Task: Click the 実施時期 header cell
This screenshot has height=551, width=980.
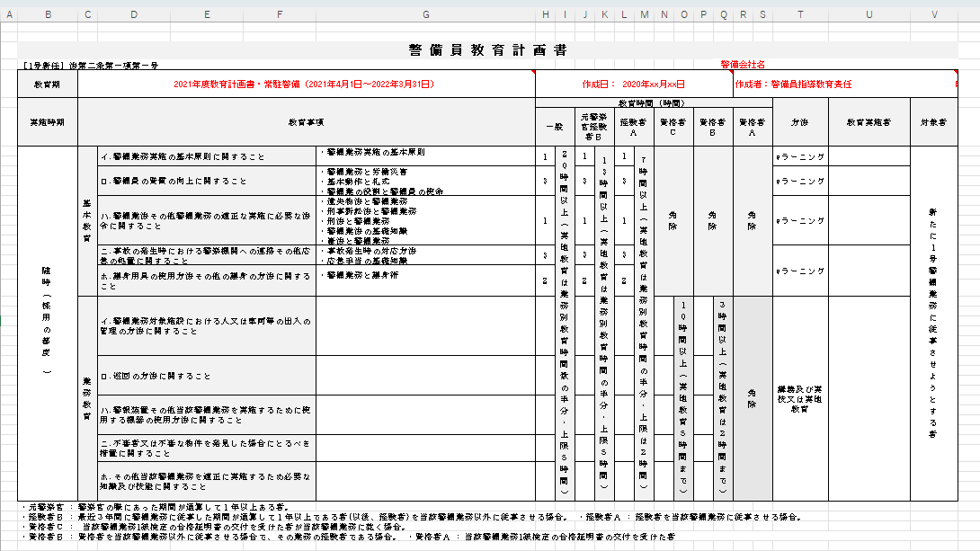Action: coord(48,122)
